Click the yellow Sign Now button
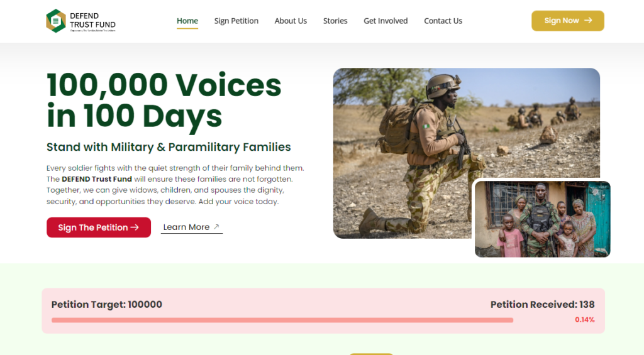The height and width of the screenshot is (355, 644). tap(568, 21)
